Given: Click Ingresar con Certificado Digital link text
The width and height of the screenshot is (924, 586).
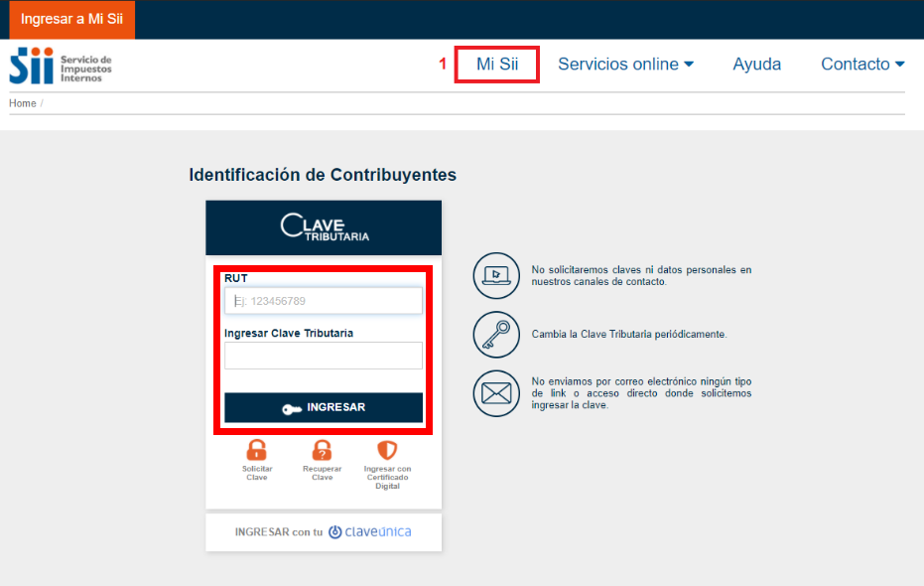Looking at the screenshot, I should point(387,477).
